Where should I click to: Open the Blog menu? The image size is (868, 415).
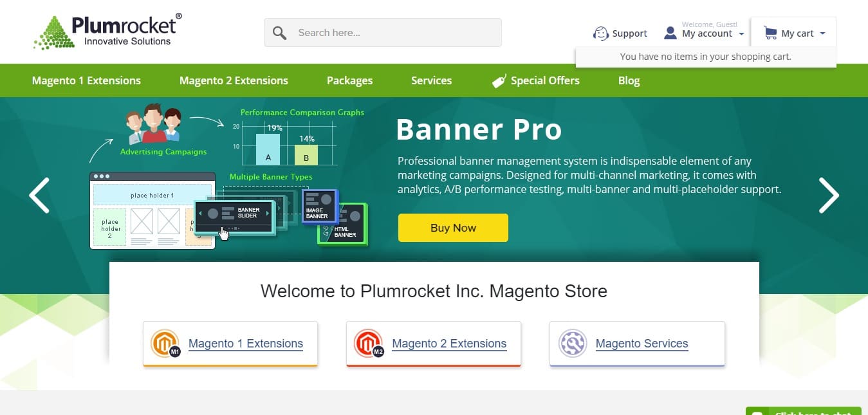[x=629, y=80]
